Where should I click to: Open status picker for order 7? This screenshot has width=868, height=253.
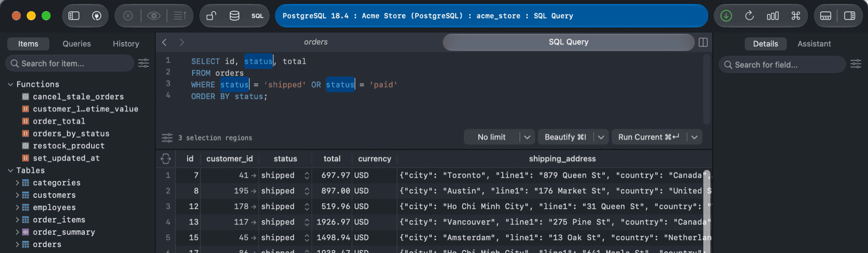coord(307,175)
